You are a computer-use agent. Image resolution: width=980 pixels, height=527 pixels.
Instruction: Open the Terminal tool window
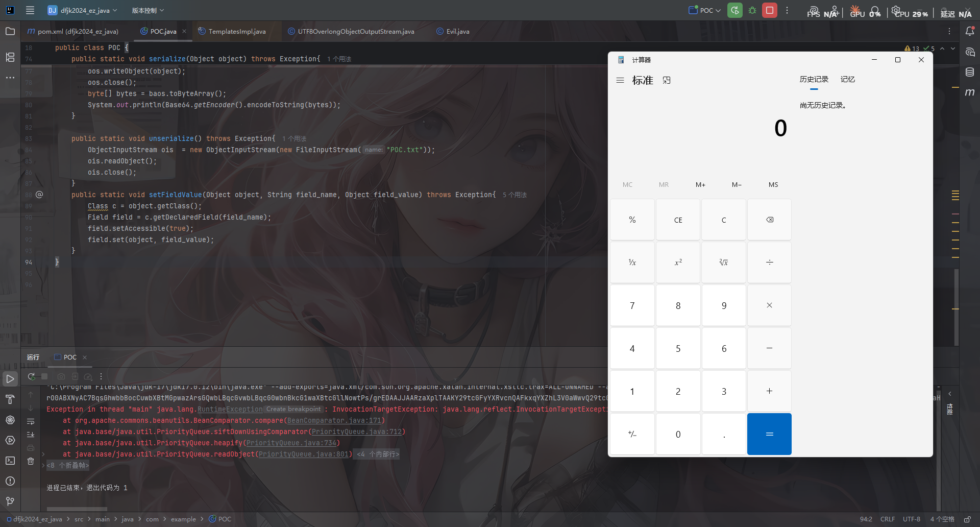(10, 461)
